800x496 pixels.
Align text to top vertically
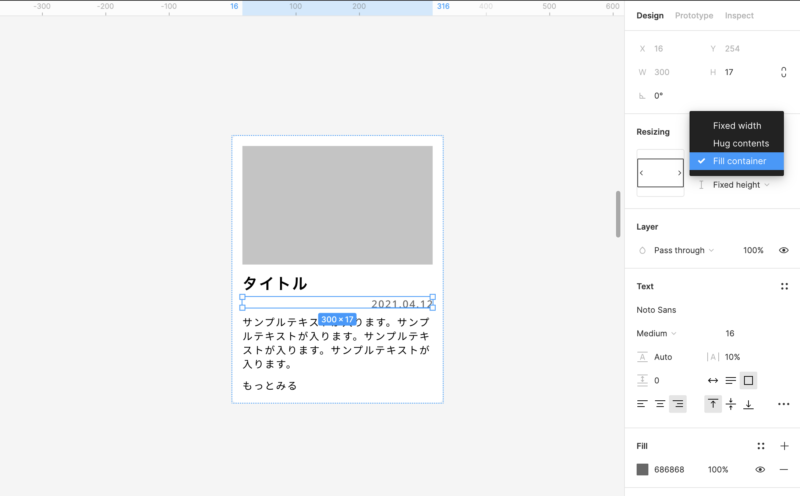click(x=713, y=404)
